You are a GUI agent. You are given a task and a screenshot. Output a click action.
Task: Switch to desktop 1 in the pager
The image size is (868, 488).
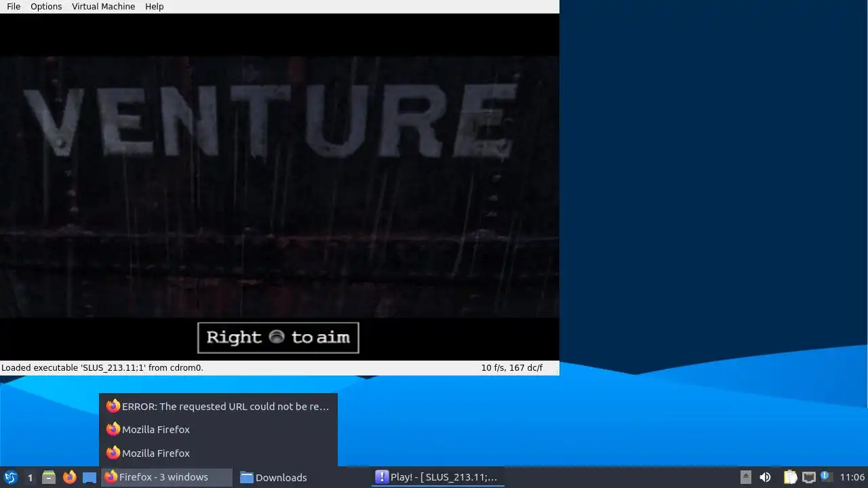point(30,477)
